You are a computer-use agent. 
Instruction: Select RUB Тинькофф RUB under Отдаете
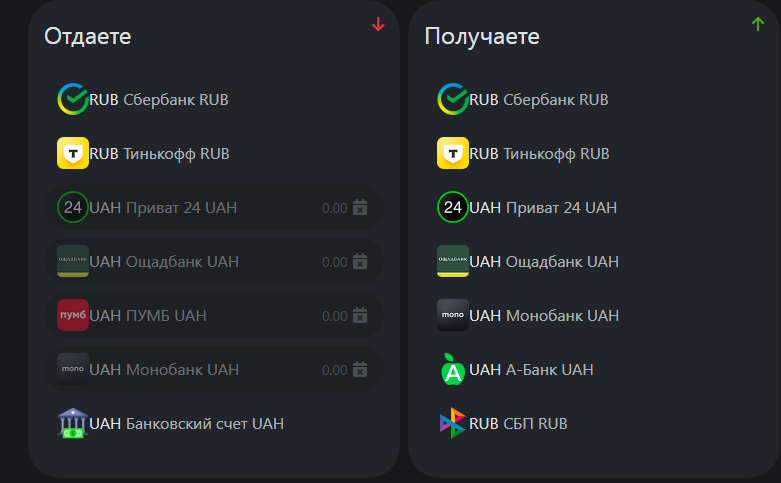(214, 153)
